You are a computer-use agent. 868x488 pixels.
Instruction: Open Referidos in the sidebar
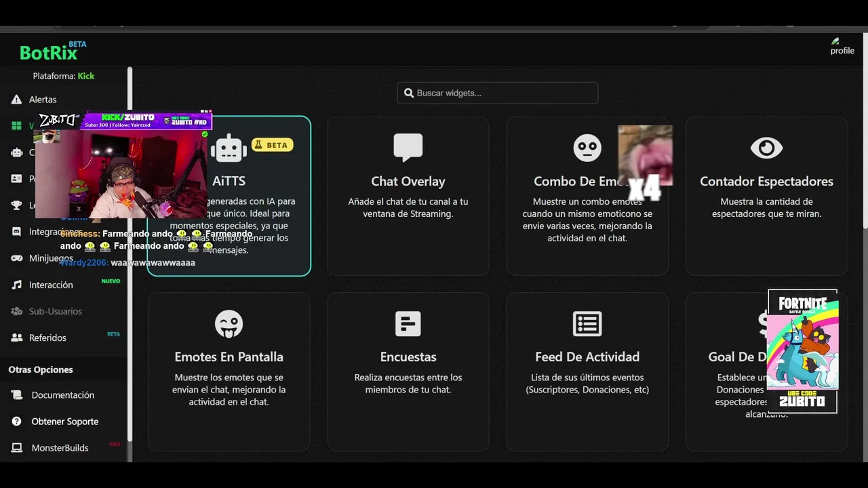47,338
